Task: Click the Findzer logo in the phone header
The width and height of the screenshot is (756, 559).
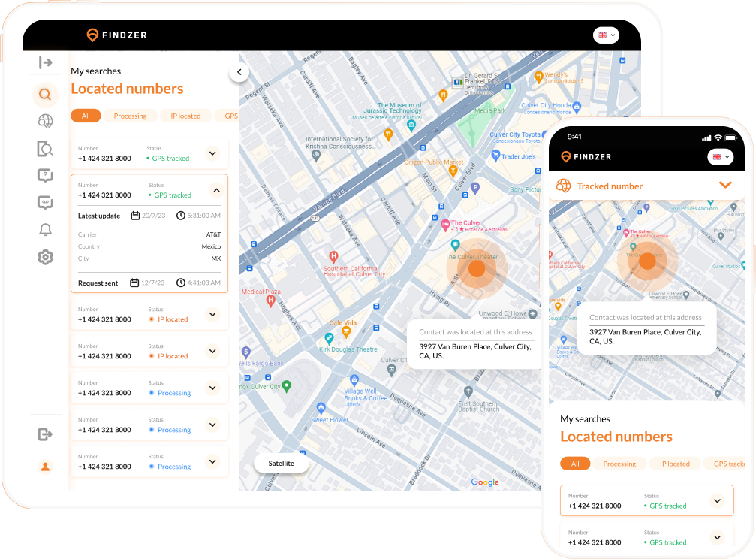Action: click(x=586, y=157)
